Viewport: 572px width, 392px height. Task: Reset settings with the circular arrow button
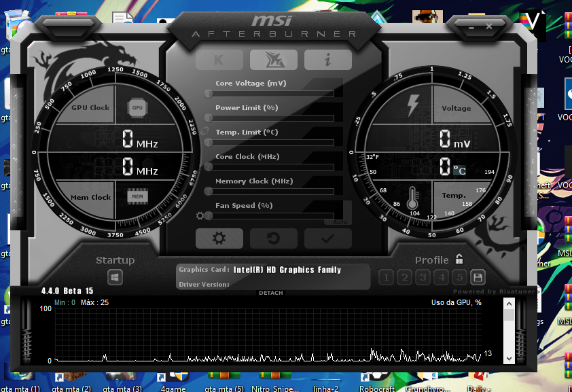(x=274, y=238)
